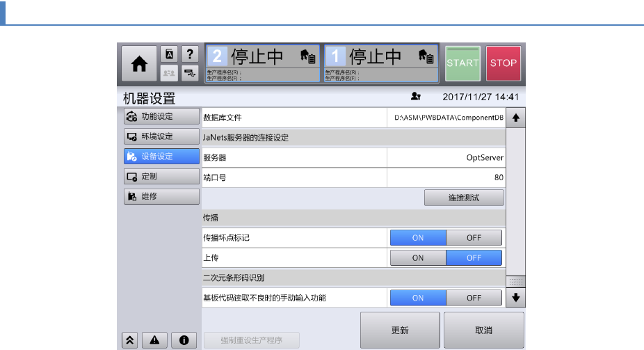Image resolution: width=644 pixels, height=350 pixels.
Task: Edit the 服务器 OptServer field
Action: click(x=446, y=157)
